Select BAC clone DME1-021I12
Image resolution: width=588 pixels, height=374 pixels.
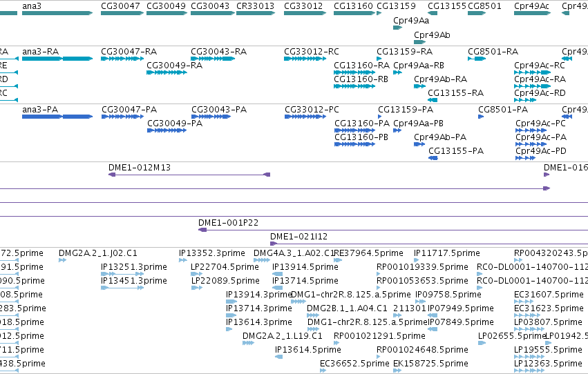429,244
